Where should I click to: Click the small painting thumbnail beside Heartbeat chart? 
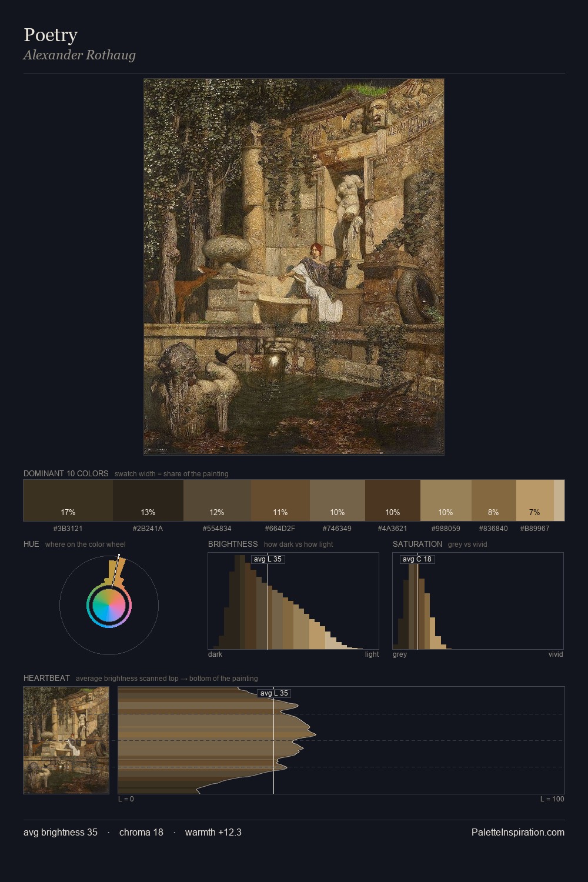pos(66,740)
